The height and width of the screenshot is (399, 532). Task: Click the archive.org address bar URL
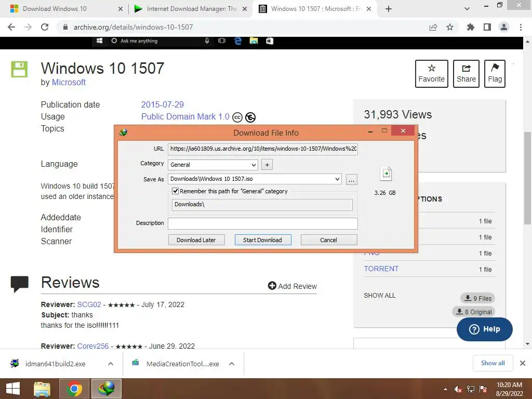point(133,27)
